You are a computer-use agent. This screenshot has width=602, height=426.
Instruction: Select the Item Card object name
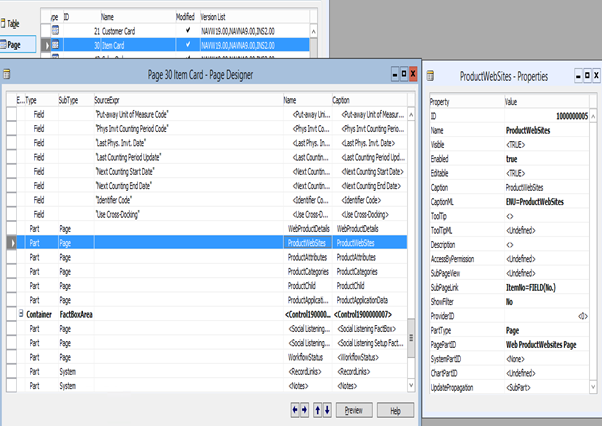point(113,45)
